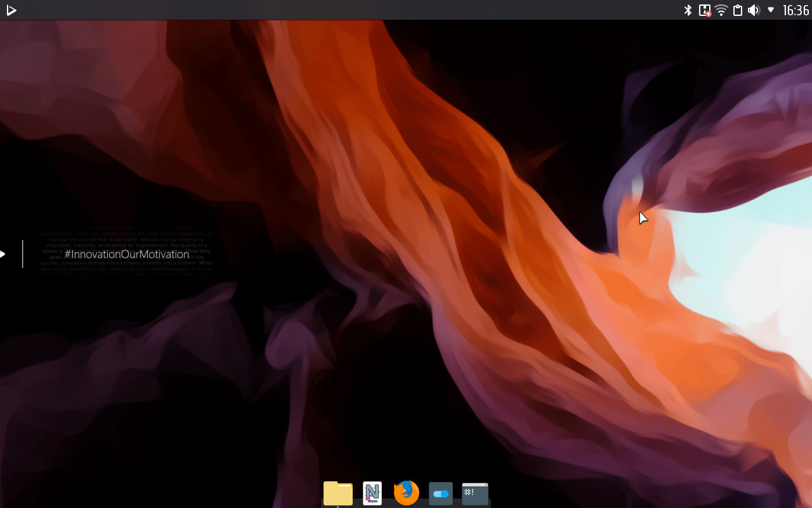Open the application launcher in top-left corner
Screen dimensions: 812x508
click(x=11, y=10)
